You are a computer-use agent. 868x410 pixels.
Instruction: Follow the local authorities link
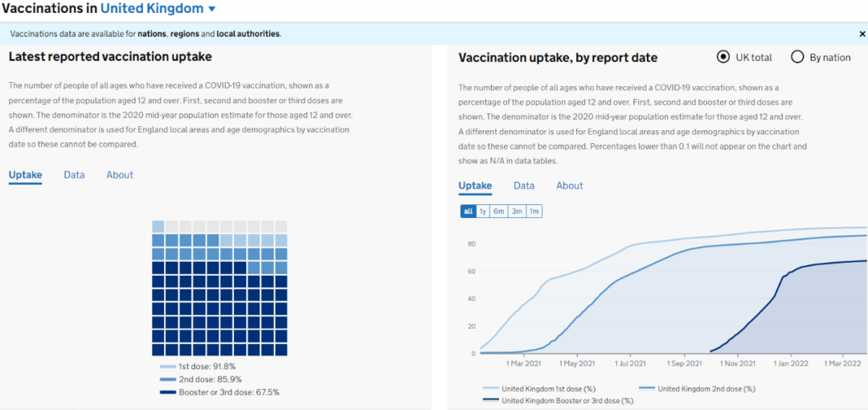click(x=248, y=34)
